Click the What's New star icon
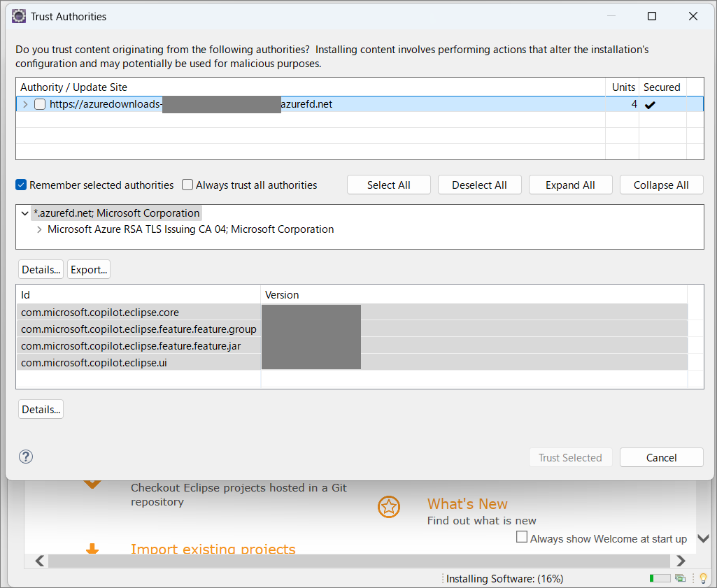Screen dimensions: 717x588 [x=389, y=507]
